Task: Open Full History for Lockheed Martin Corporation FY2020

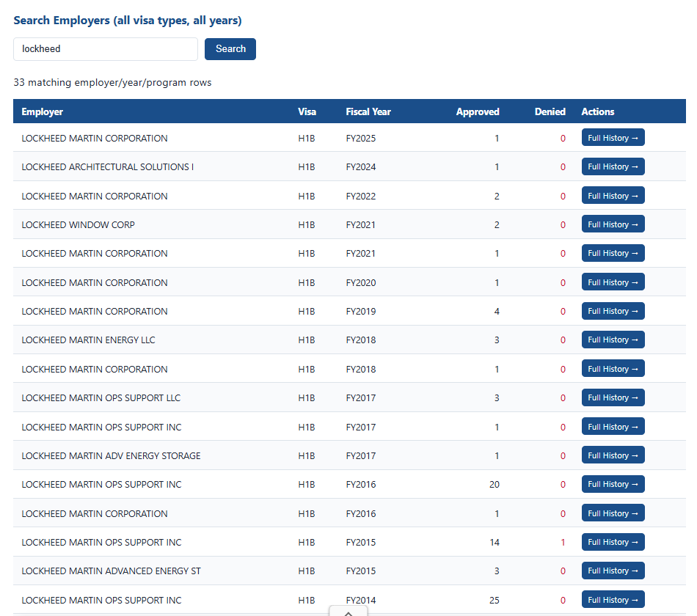Action: click(613, 282)
